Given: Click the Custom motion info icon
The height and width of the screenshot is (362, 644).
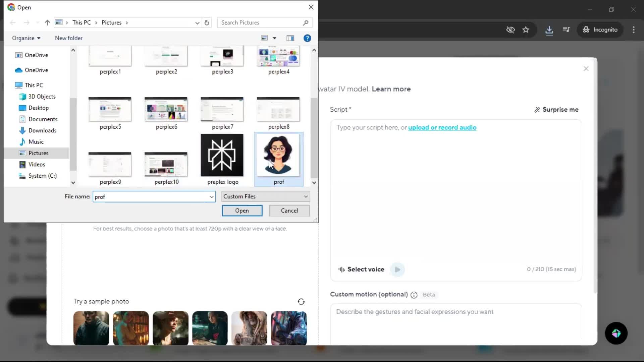Looking at the screenshot, I should click(414, 295).
